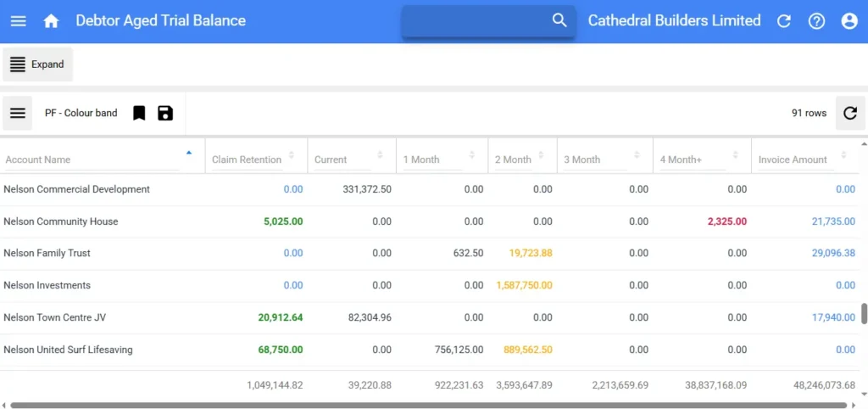This screenshot has height=409, width=868.
Task: Reload the grid data refresh button
Action: 849,113
